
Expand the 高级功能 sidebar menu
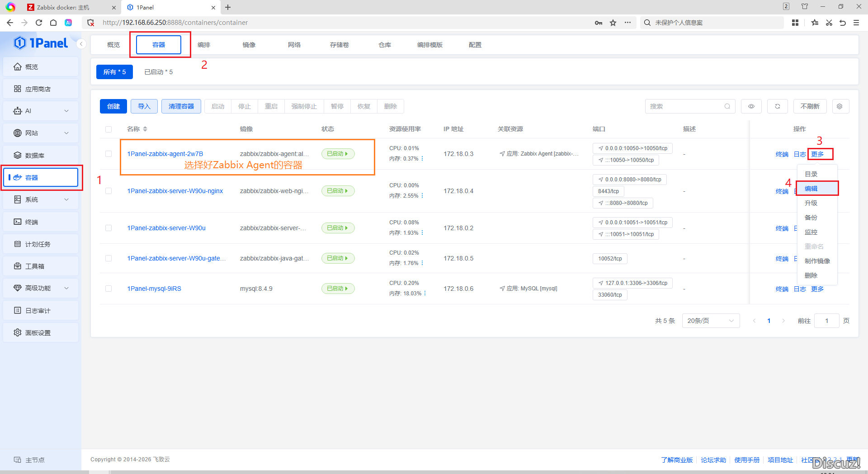point(41,288)
